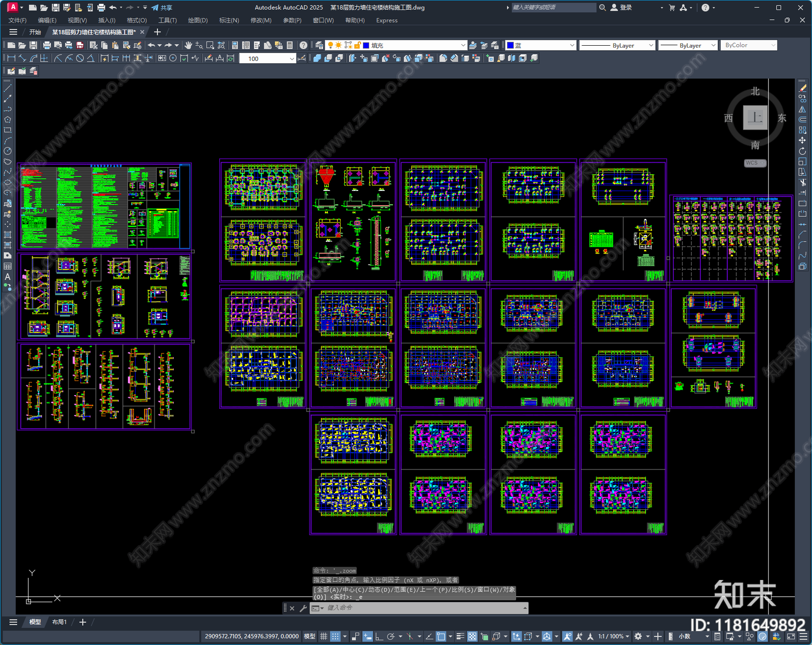Select the Rotate tool in modify toolbar

pyautogui.click(x=802, y=151)
